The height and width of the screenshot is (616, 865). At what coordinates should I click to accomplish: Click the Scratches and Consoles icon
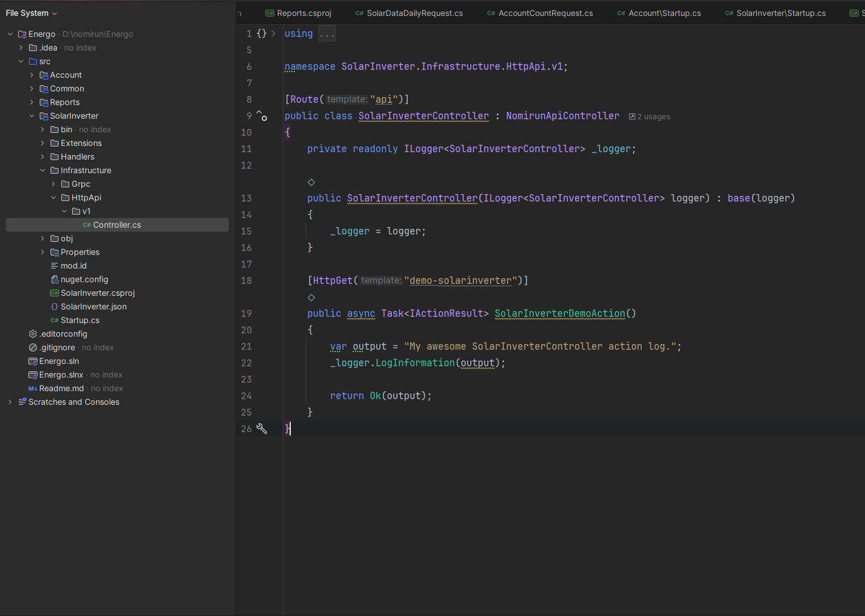tap(22, 402)
